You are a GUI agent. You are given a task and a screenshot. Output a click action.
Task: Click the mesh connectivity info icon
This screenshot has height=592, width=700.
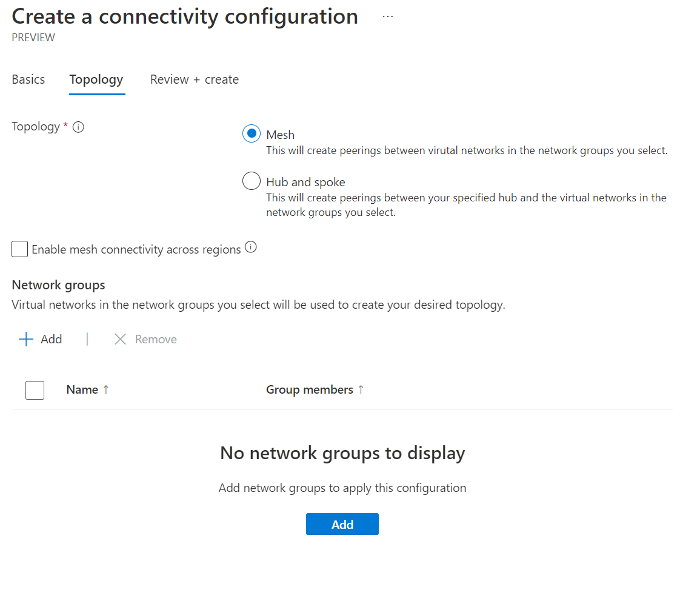point(251,247)
